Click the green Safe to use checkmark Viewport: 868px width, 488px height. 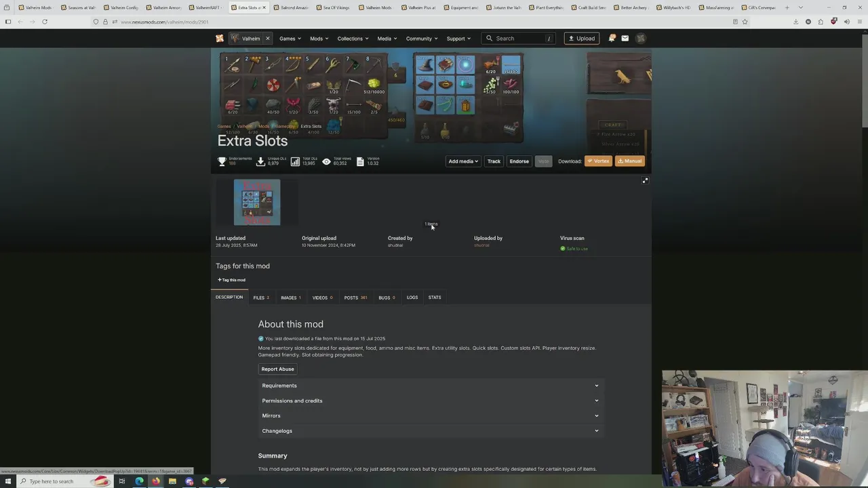tap(563, 249)
